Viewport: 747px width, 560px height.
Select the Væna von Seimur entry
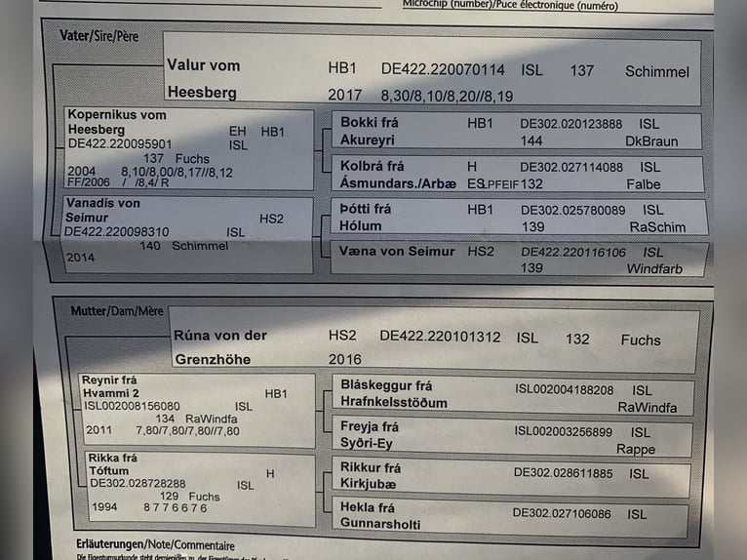coord(397,252)
